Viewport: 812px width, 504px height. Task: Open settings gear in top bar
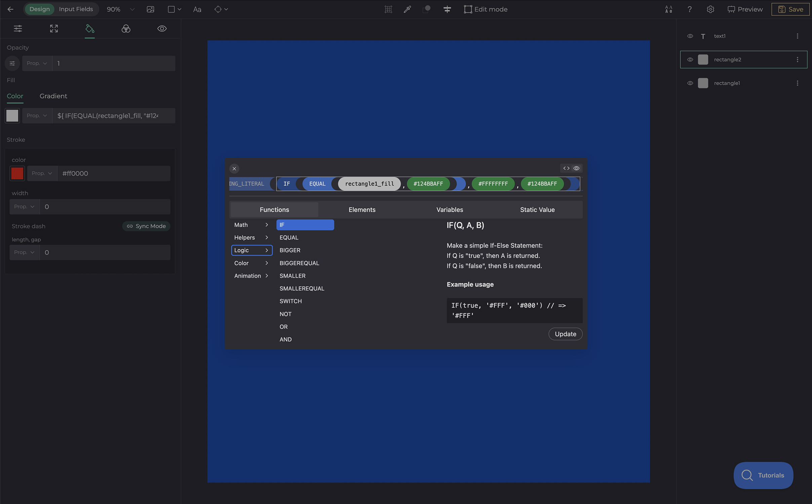710,9
